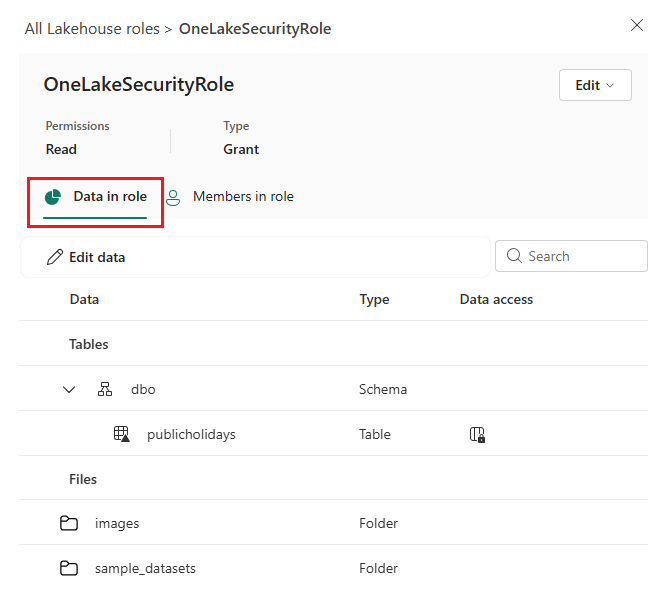
Task: Click the dbo schema icon
Action: (x=105, y=389)
